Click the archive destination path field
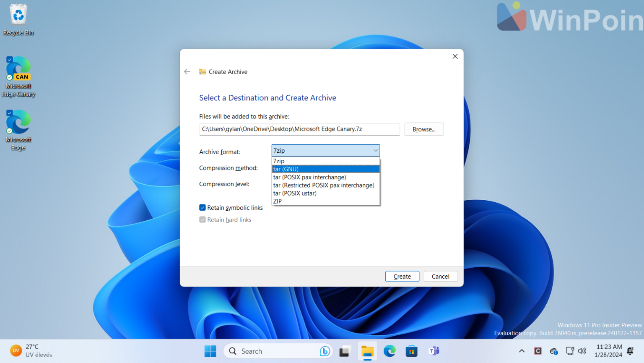The width and height of the screenshot is (644, 363). pos(299,129)
